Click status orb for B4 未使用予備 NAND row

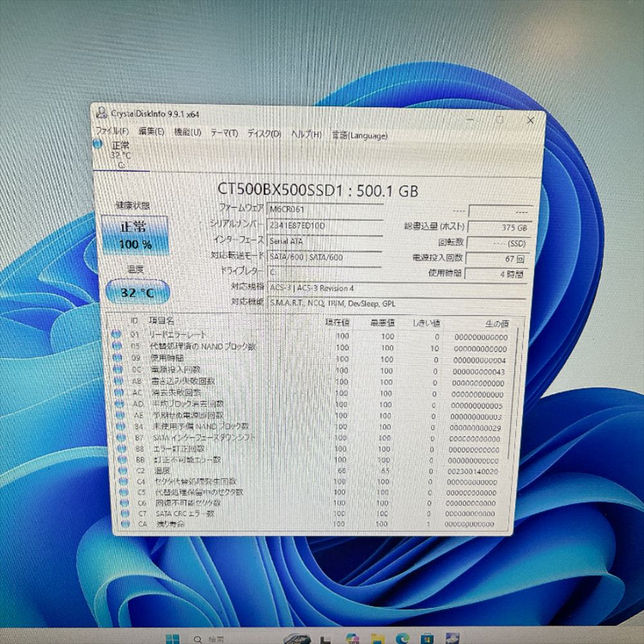[121, 426]
